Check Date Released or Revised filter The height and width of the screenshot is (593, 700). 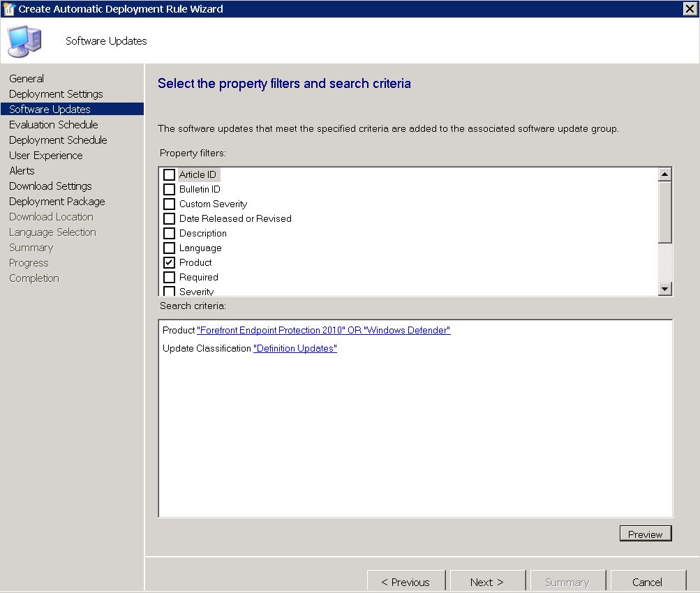coord(169,218)
